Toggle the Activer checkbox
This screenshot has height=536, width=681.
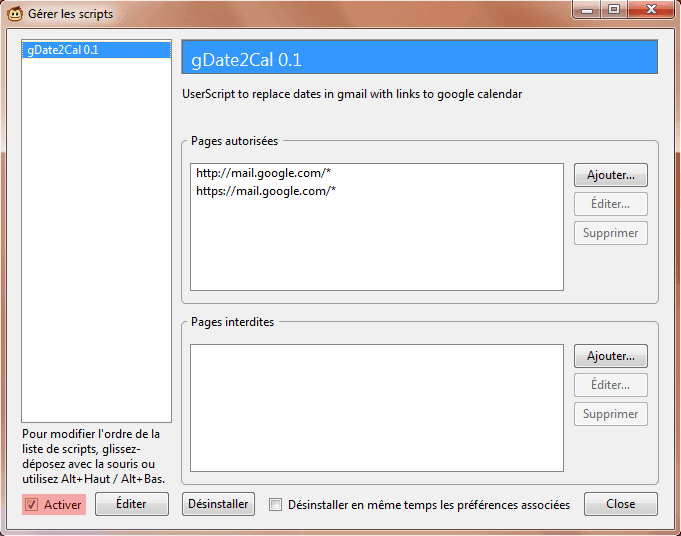tap(31, 505)
